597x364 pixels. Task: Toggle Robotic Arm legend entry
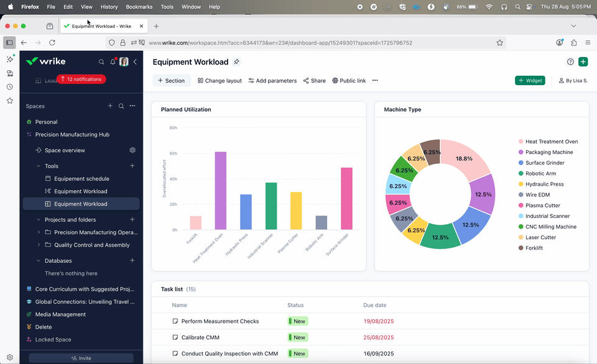(x=540, y=174)
